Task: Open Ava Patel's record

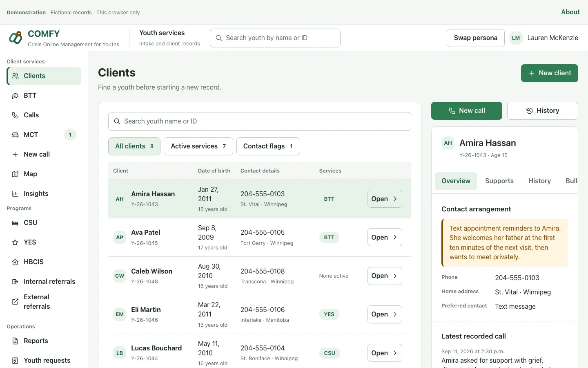Action: tap(385, 237)
